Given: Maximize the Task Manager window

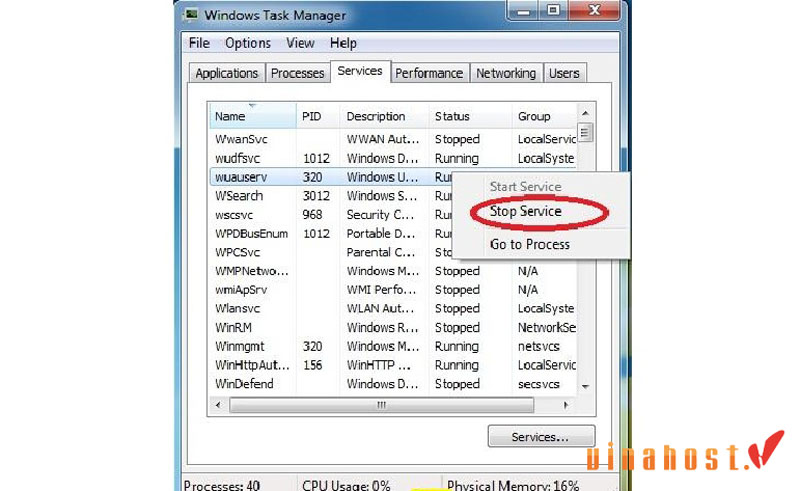Looking at the screenshot, I should pyautogui.click(x=553, y=10).
